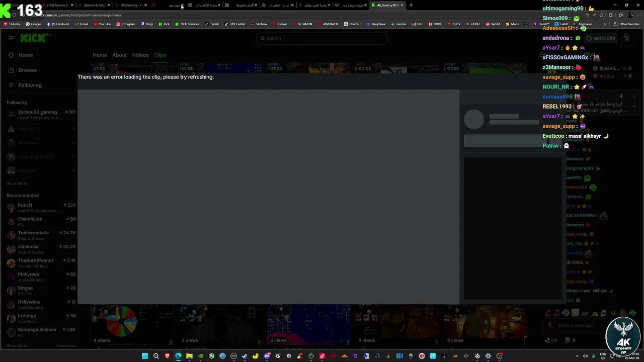This screenshot has width=644, height=362.
Task: Open the TikFinity bookmark
Action: [12, 24]
